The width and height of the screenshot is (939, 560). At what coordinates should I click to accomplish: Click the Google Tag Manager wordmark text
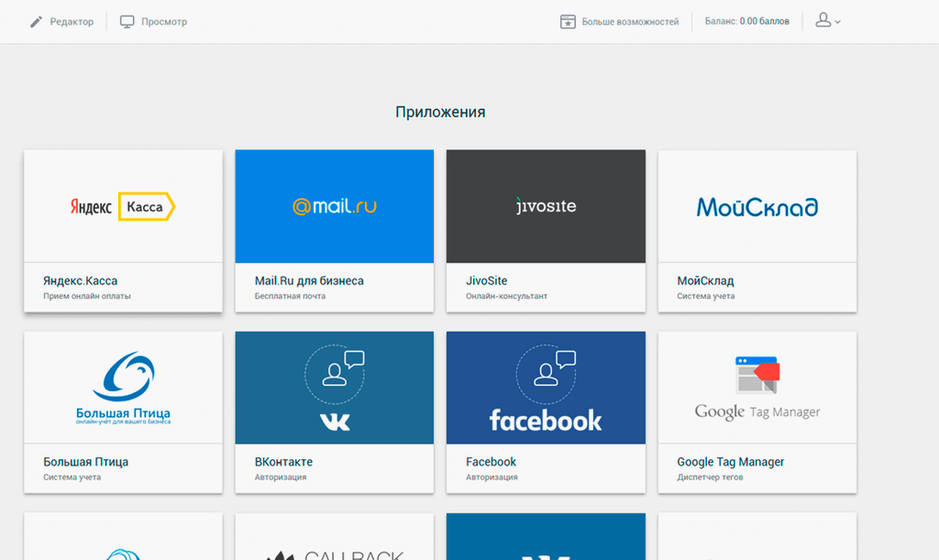tap(757, 412)
